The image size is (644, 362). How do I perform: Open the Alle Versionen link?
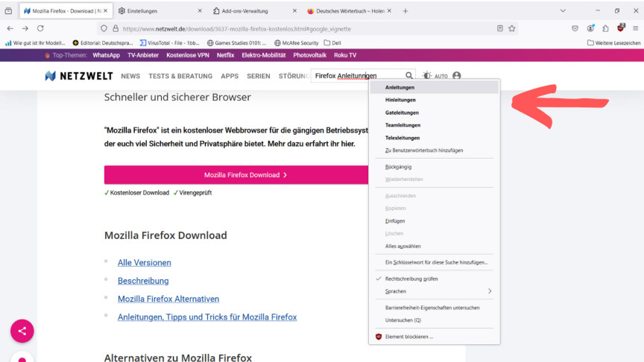click(145, 263)
